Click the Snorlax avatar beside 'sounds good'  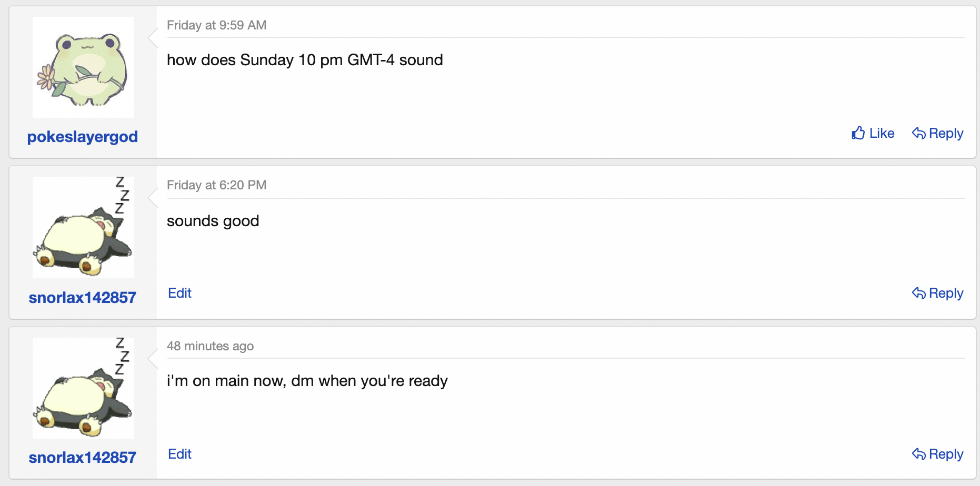(x=83, y=227)
